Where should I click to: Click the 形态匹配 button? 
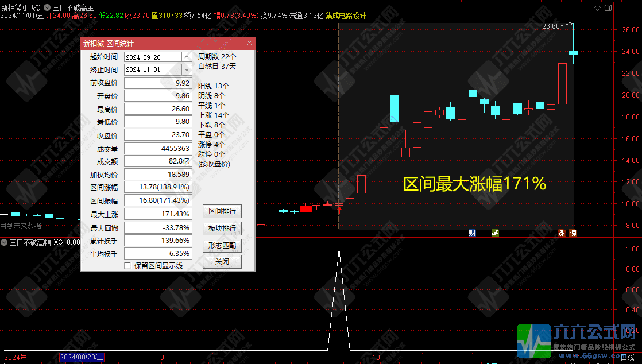(222, 246)
